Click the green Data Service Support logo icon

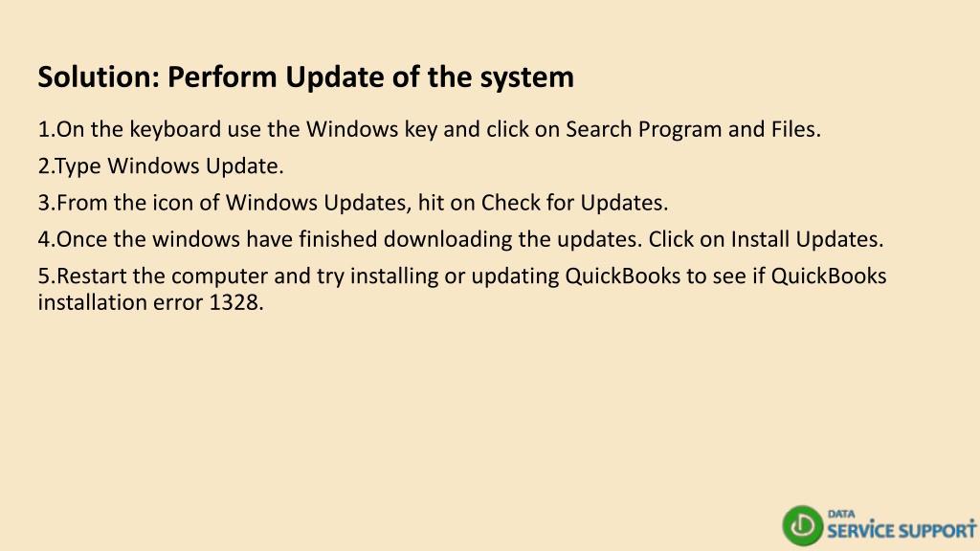coord(802,525)
